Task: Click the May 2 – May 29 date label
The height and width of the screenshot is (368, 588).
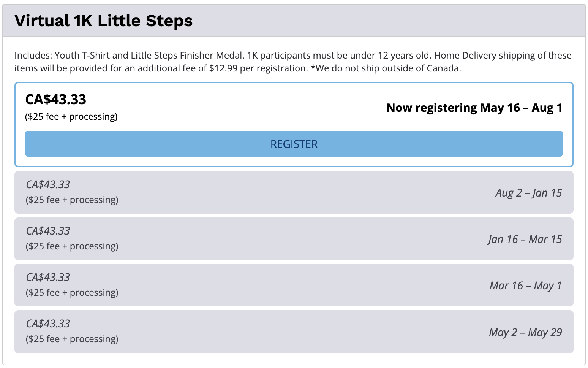Action: (x=525, y=332)
